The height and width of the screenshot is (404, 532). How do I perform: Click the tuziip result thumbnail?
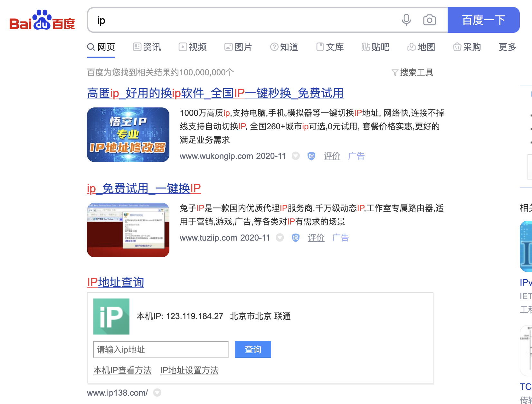(x=128, y=230)
